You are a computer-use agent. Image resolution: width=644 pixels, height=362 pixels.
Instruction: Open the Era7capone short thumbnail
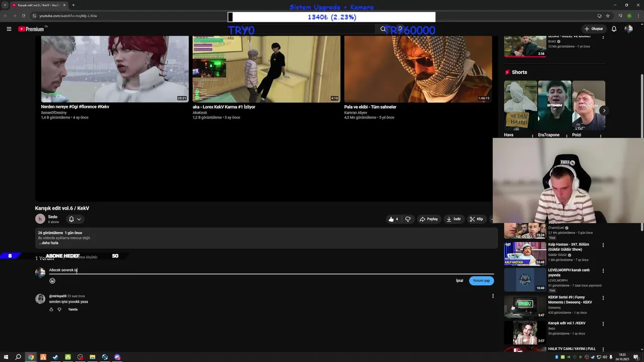pyautogui.click(x=554, y=106)
